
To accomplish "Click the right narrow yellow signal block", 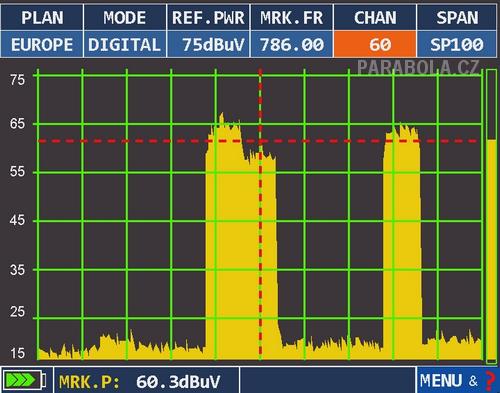I will coord(402,243).
